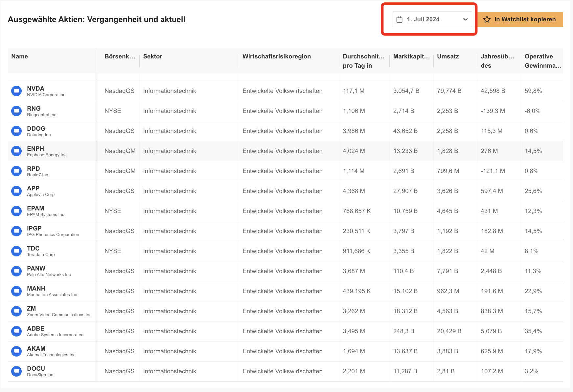The image size is (573, 392).
Task: Click the APP row stock icon
Action: [16, 191]
